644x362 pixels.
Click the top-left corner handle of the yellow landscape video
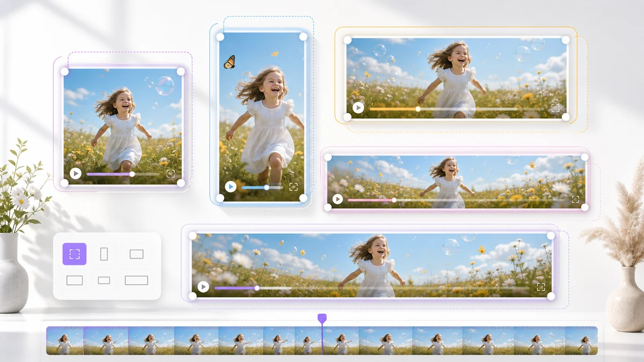(347, 40)
